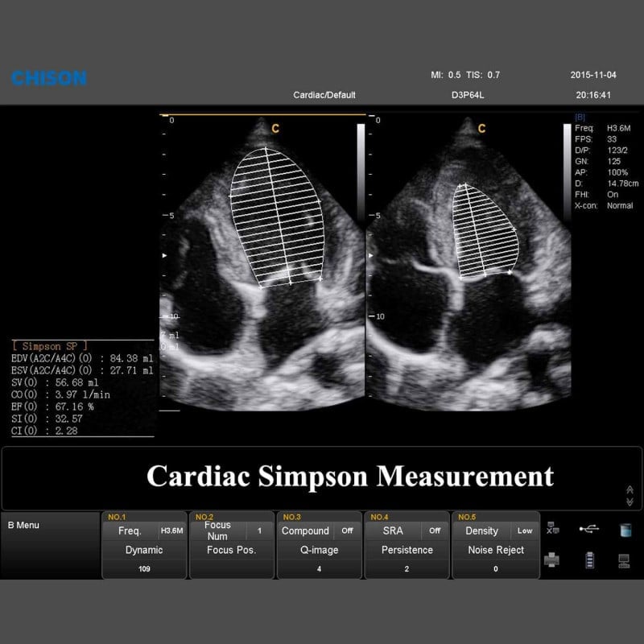Open the printer icon to print the image
Image resolution: width=644 pixels, height=644 pixels.
click(552, 559)
